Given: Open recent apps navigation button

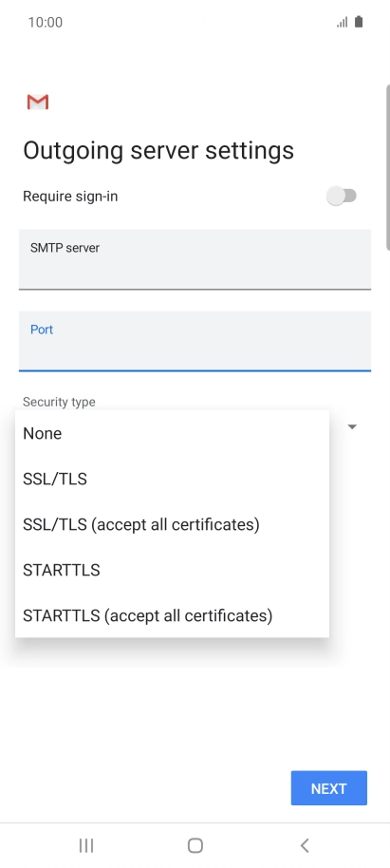Looking at the screenshot, I should pyautogui.click(x=85, y=845).
